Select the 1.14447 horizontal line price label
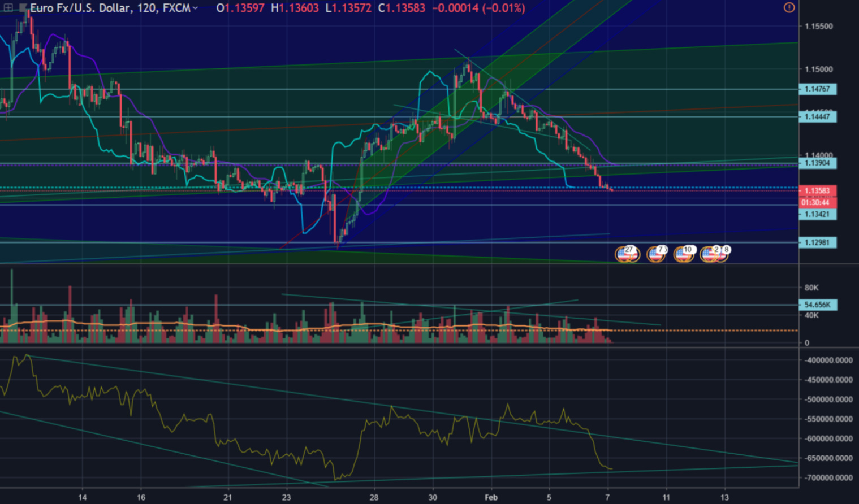This screenshot has height=504, width=859. pyautogui.click(x=817, y=117)
